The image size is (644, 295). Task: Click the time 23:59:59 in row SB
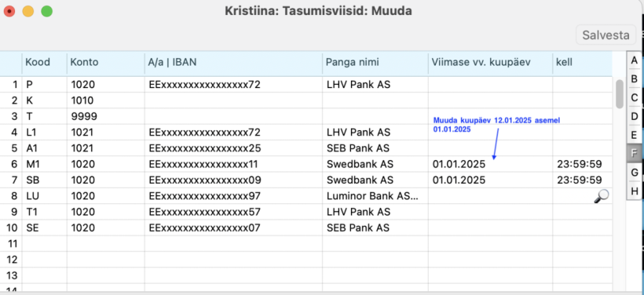tap(580, 180)
